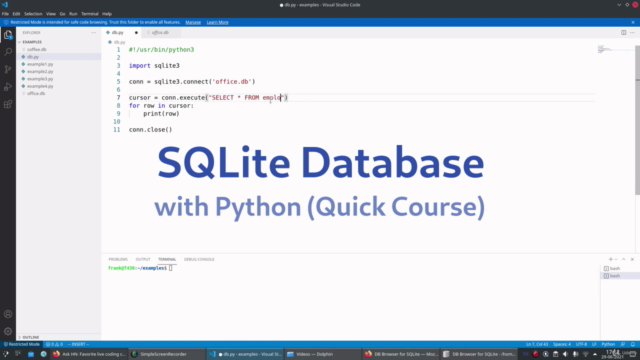
Task: Maximize the terminal panel with caret icon
Action: point(623,259)
